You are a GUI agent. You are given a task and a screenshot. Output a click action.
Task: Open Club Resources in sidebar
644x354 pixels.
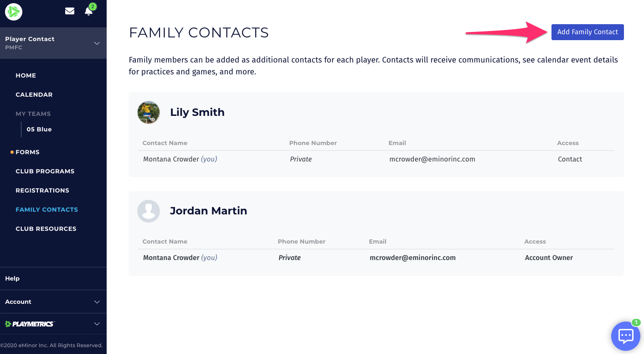coord(46,229)
